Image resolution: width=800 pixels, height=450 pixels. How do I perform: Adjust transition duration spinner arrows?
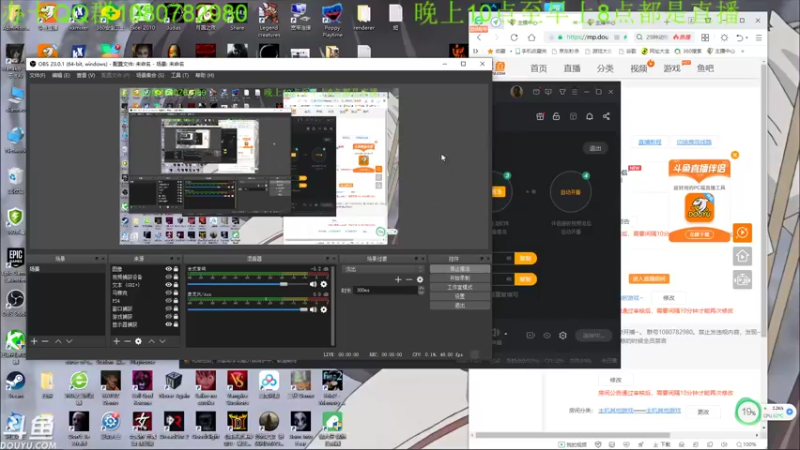click(421, 290)
